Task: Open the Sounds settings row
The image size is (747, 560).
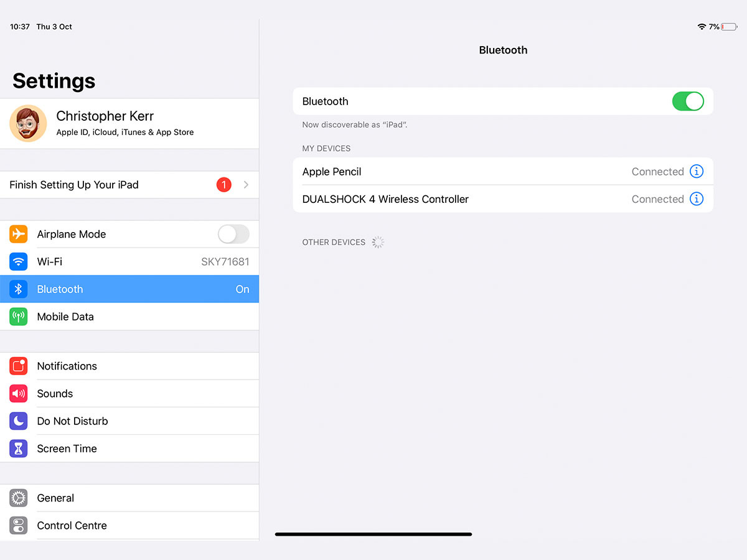Action: [x=129, y=393]
